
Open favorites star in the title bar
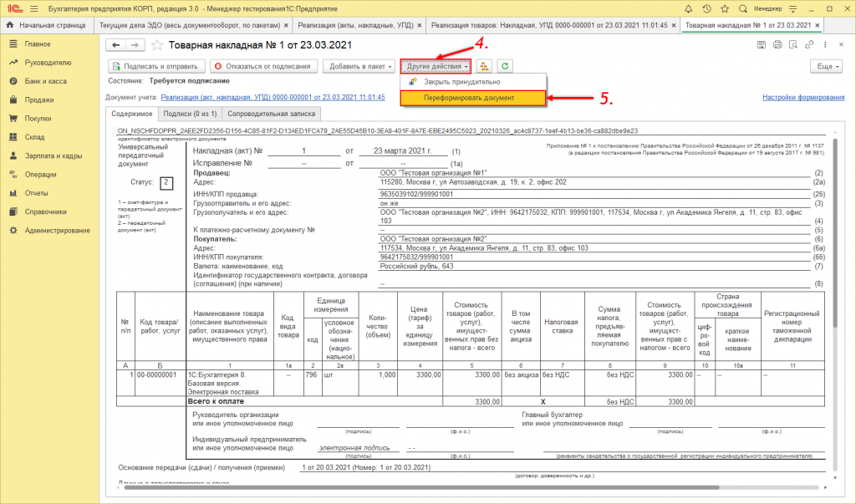pyautogui.click(x=725, y=8)
